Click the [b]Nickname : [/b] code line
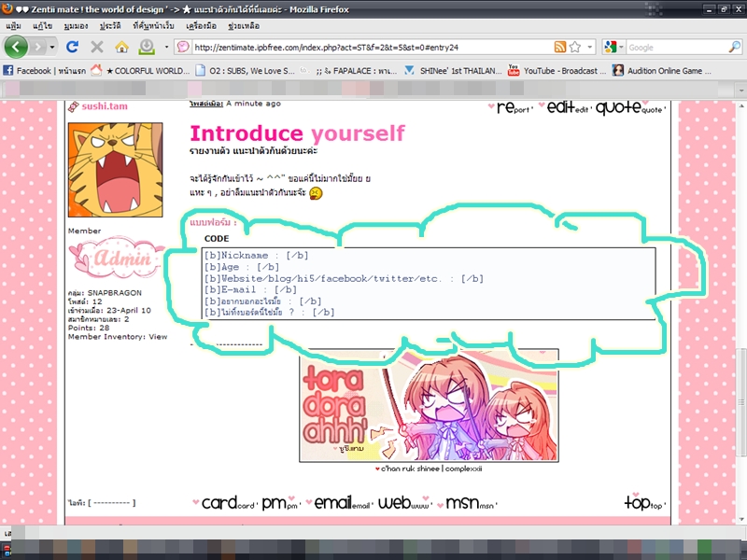This screenshot has width=747, height=560. point(256,256)
